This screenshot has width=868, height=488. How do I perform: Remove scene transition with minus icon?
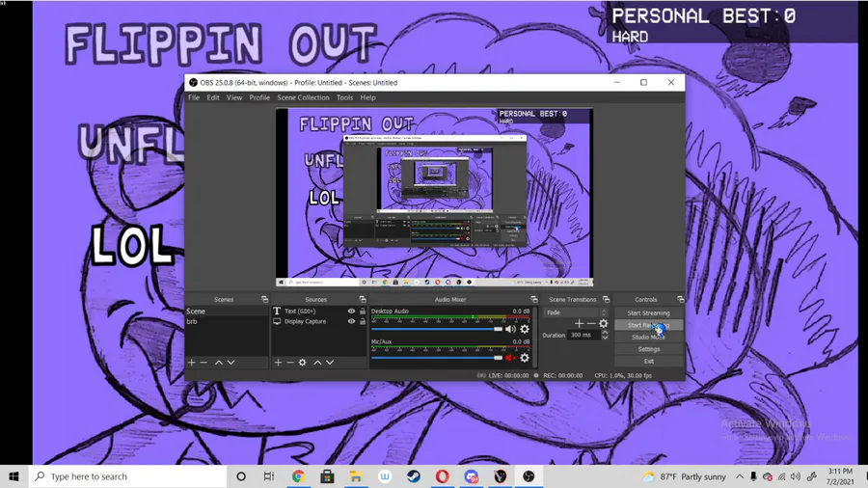tap(591, 324)
